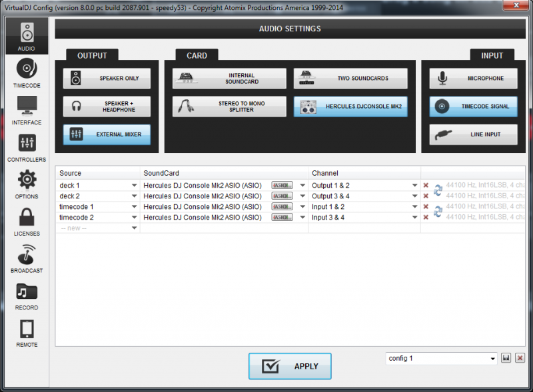
Task: Choose Speaker Only output
Action: tap(107, 79)
